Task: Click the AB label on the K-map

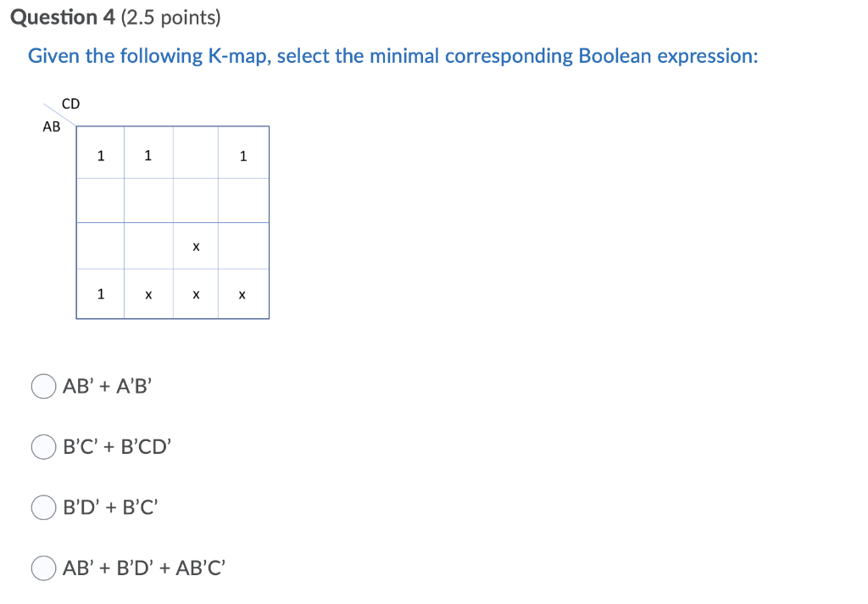Action: [51, 126]
